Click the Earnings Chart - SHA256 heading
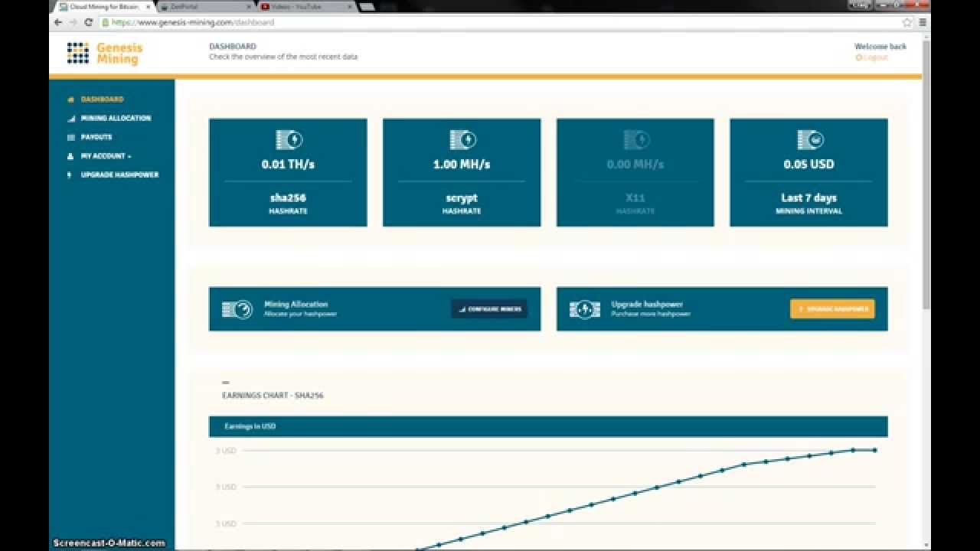Viewport: 980px width, 551px height. [x=273, y=396]
